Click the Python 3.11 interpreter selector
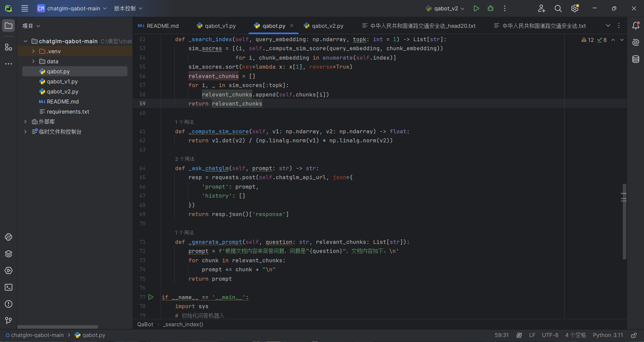Viewport: 644px width, 342px height. pos(608,335)
